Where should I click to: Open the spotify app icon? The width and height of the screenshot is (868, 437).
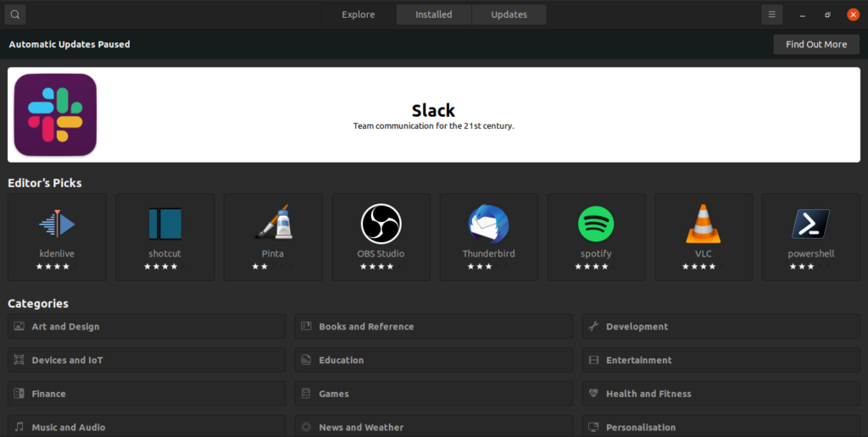coord(596,224)
